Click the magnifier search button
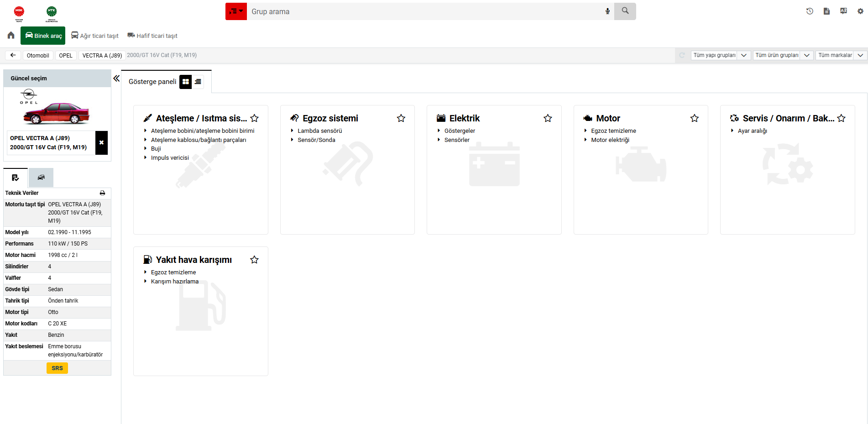 point(625,11)
